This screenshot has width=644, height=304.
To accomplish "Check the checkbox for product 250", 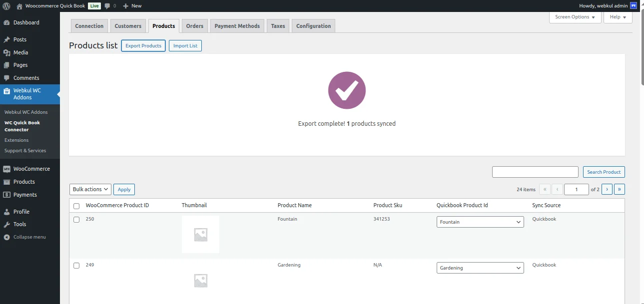I will click(76, 219).
